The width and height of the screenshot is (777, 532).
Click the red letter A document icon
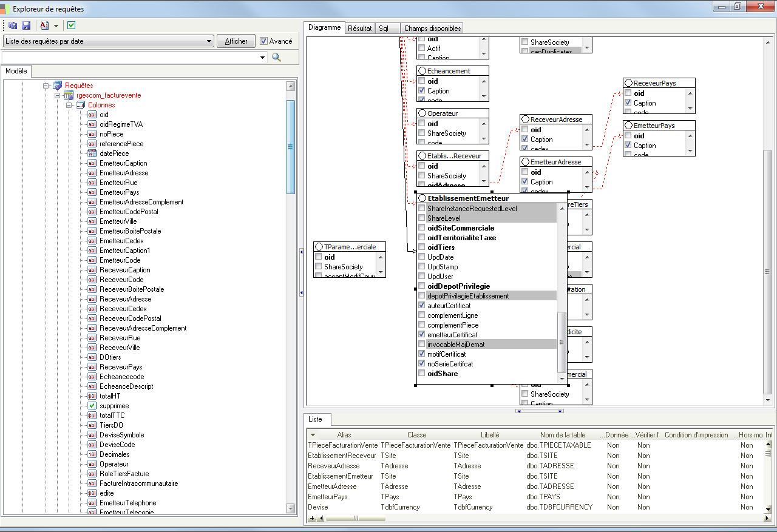(x=44, y=25)
